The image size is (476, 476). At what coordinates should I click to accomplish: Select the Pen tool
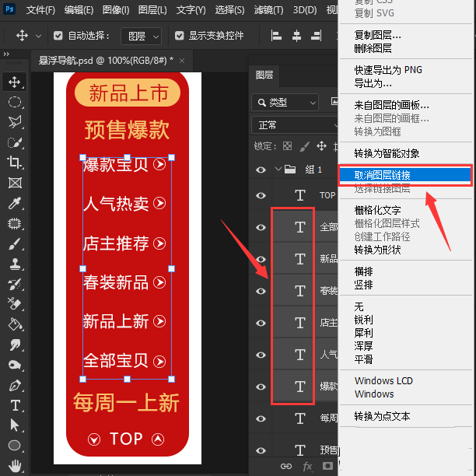click(14, 385)
